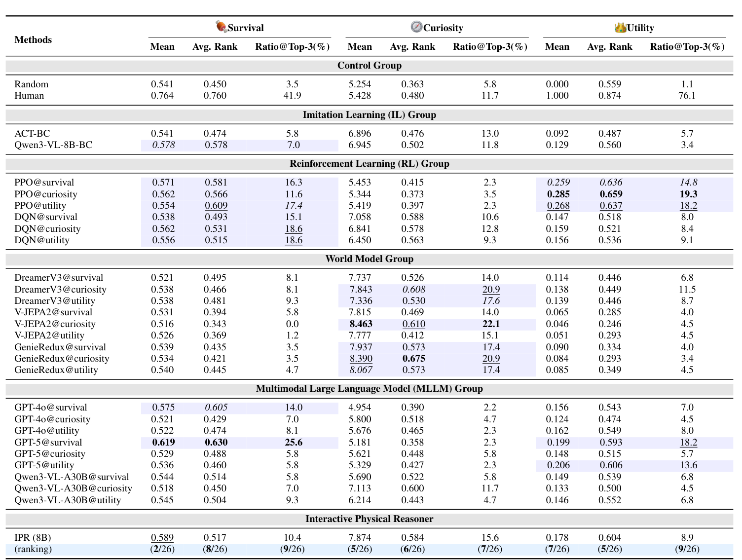Click the Multimodal Large Language Model header

(x=369, y=389)
